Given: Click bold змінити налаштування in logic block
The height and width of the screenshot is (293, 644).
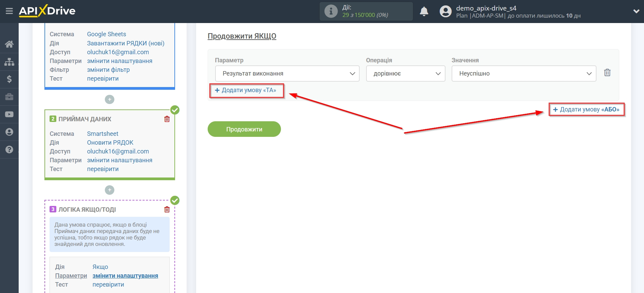Looking at the screenshot, I should (x=125, y=276).
